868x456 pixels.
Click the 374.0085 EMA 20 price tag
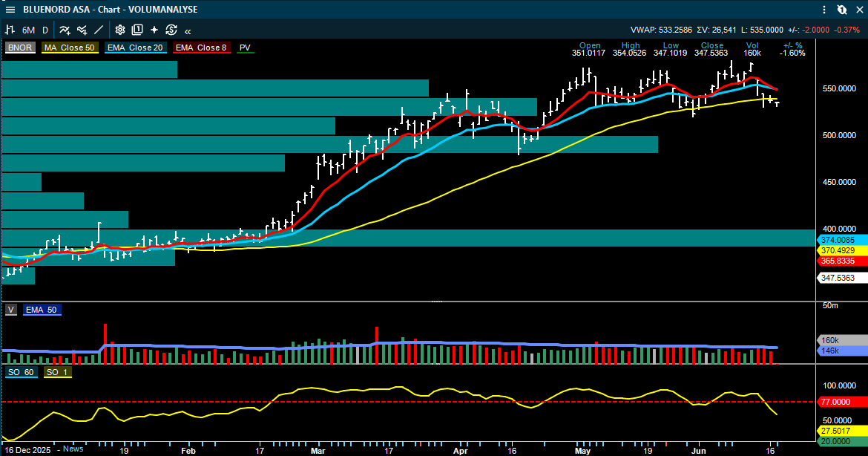click(x=842, y=240)
